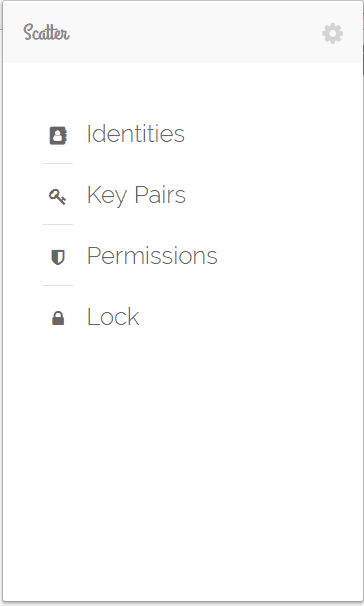Select the Lock text label
The height and width of the screenshot is (606, 364).
(x=113, y=317)
